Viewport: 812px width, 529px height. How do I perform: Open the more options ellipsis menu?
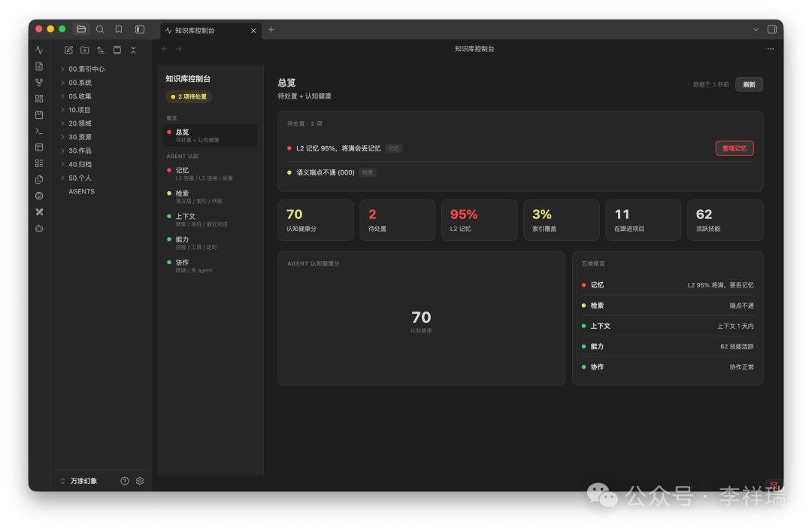[x=771, y=49]
